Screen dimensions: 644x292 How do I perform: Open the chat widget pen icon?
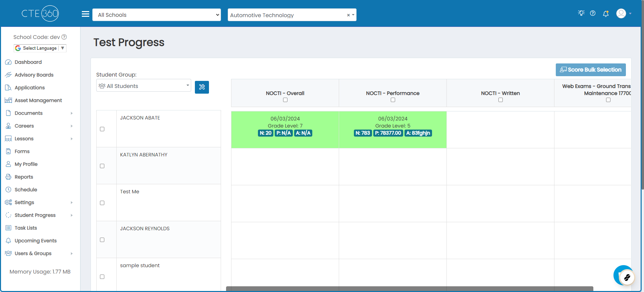pos(627,278)
